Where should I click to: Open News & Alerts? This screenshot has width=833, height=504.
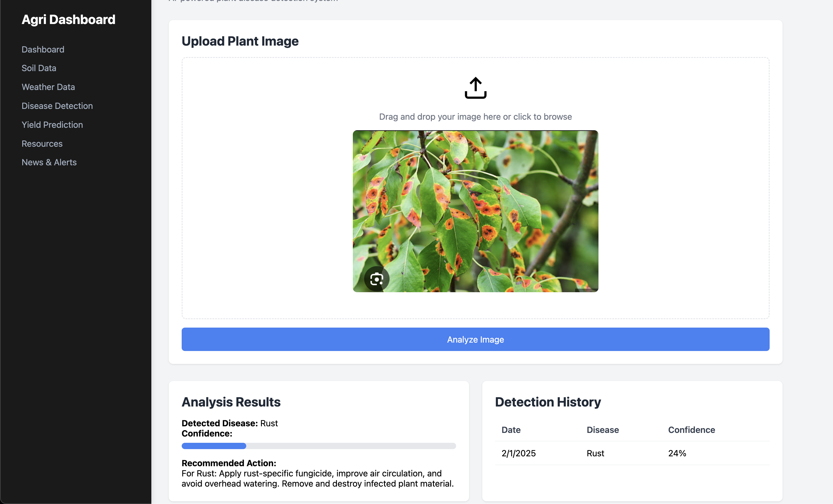tap(49, 162)
